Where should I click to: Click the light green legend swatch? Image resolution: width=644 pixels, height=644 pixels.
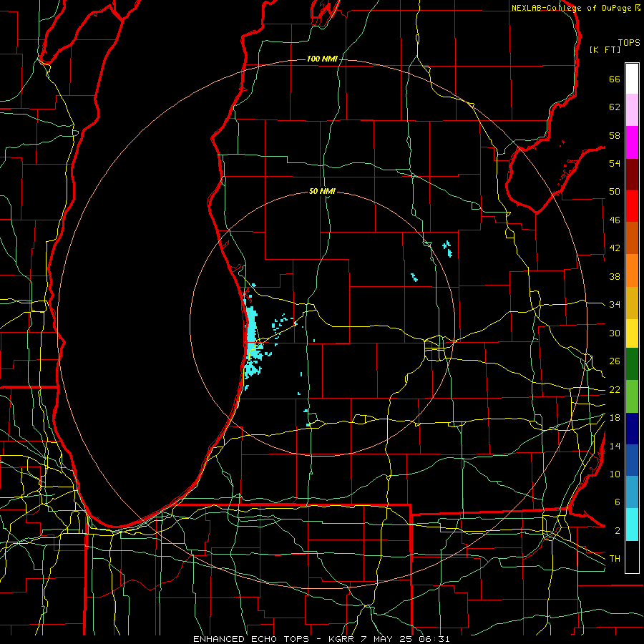point(632,396)
